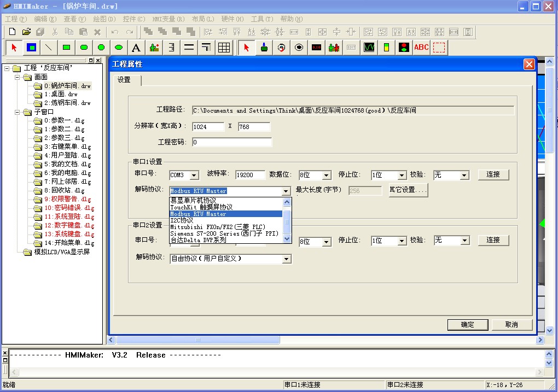
Task: Open serial port 1 data bits dropdown
Action: click(x=327, y=175)
